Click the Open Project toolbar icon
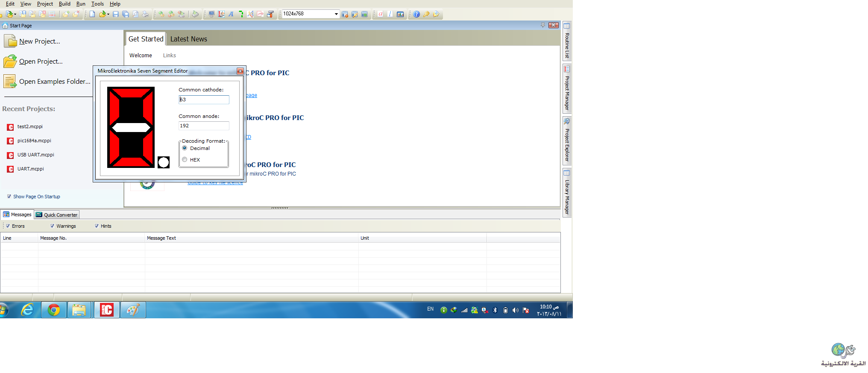This screenshot has width=868, height=373. coord(9,14)
